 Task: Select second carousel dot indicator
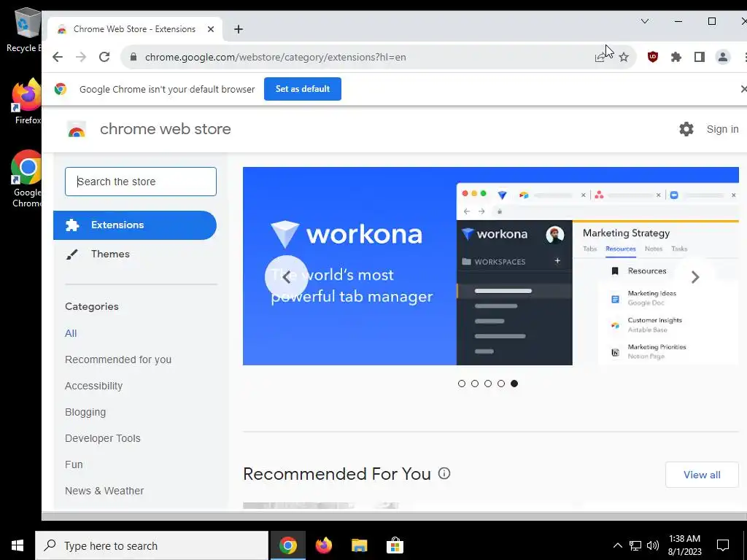tap(475, 384)
